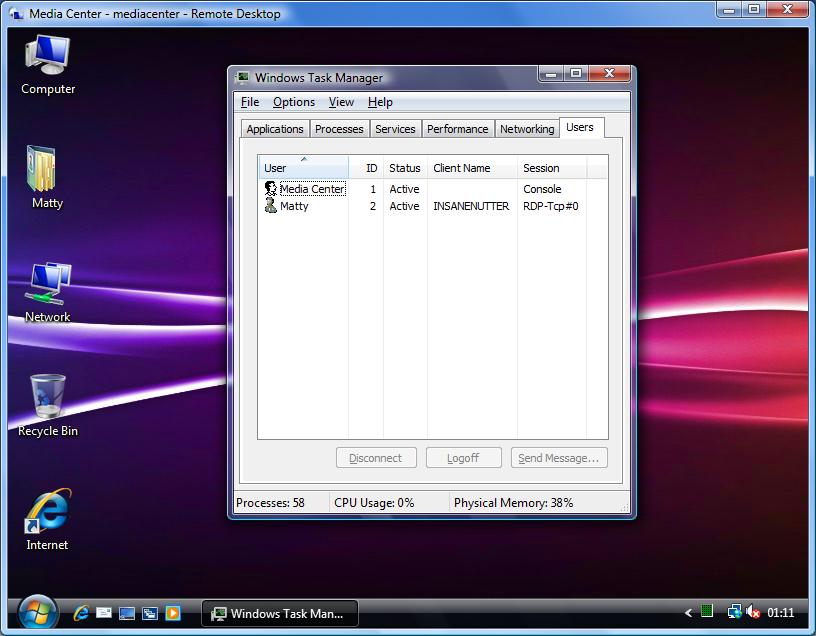Sort by the User column header
The height and width of the screenshot is (636, 816).
click(x=303, y=168)
